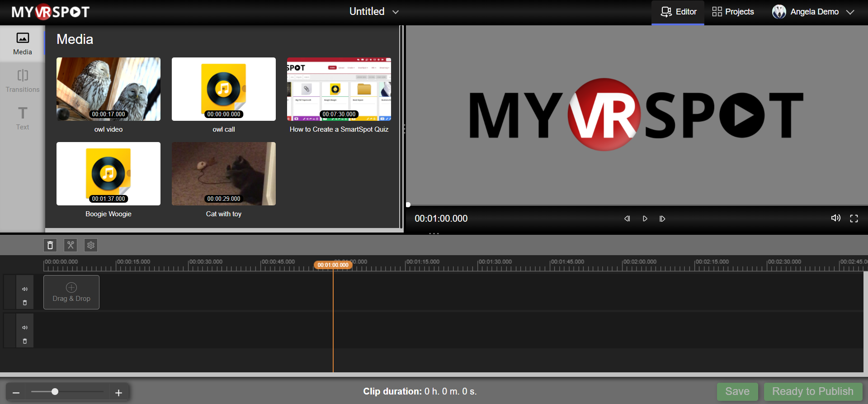Select How to Create a SmartSpot Quiz thumbnail
The width and height of the screenshot is (868, 404).
point(339,89)
